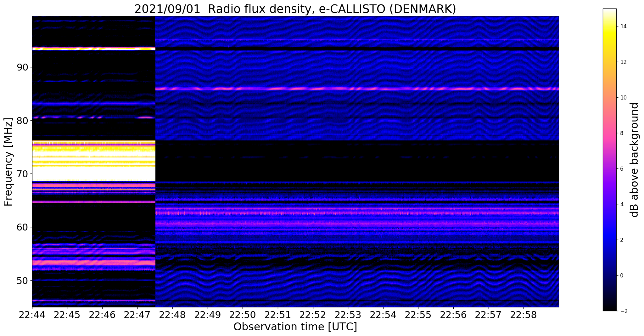The width and height of the screenshot is (644, 336).
Task: Click the bright 86 MHz emission line
Action: 357,89
